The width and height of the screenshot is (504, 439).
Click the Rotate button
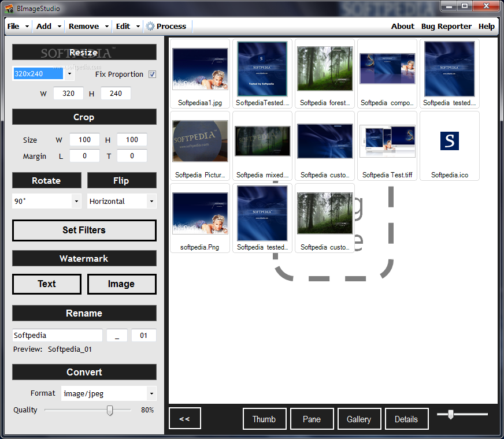[x=47, y=180]
